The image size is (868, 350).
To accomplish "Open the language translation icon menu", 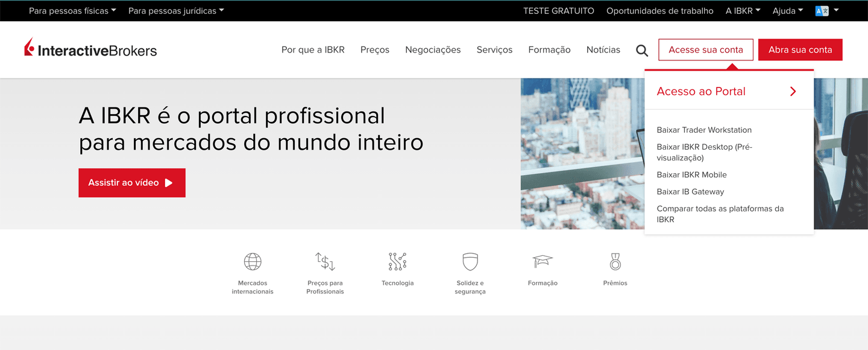I will (826, 11).
